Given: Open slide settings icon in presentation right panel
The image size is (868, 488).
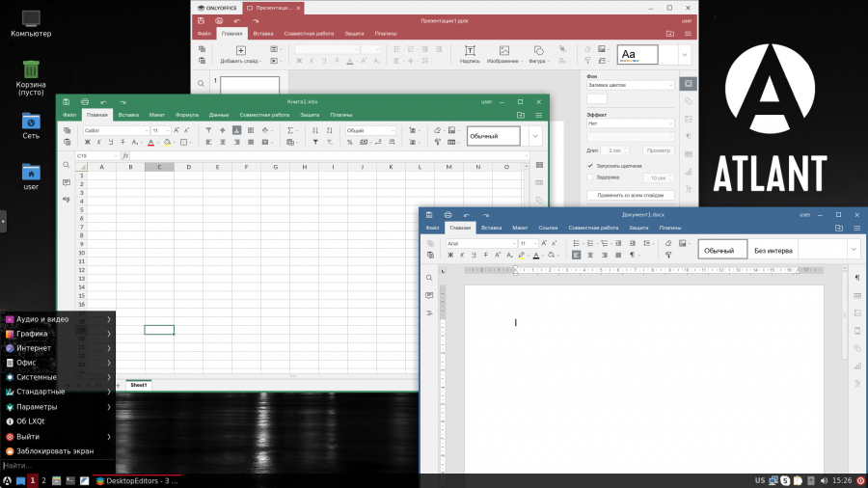Looking at the screenshot, I should coord(688,84).
